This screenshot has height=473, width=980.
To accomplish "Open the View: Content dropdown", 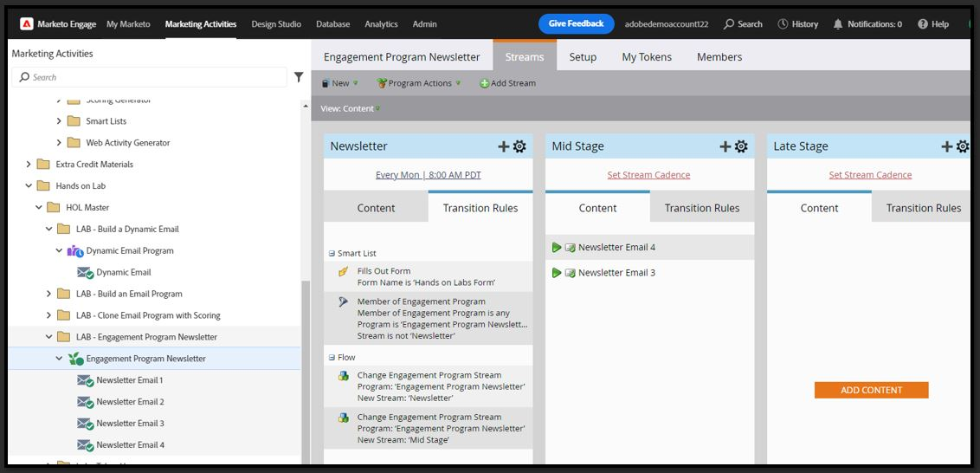I will [350, 109].
